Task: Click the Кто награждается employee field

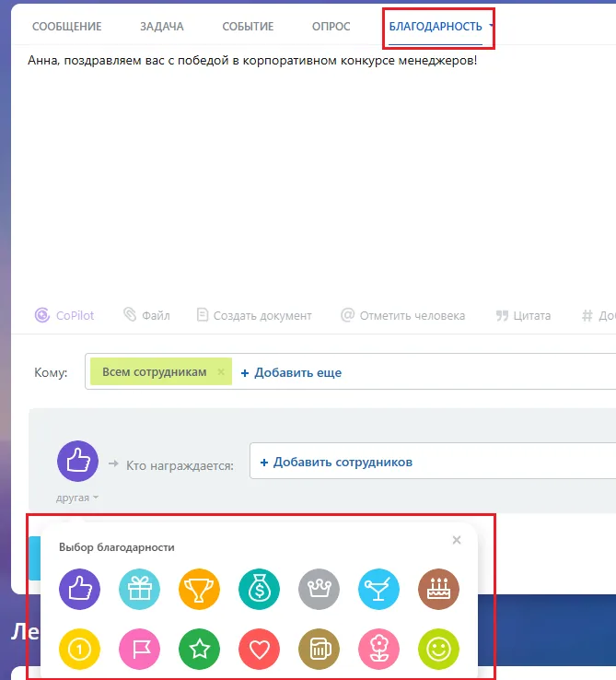Action: (433, 461)
